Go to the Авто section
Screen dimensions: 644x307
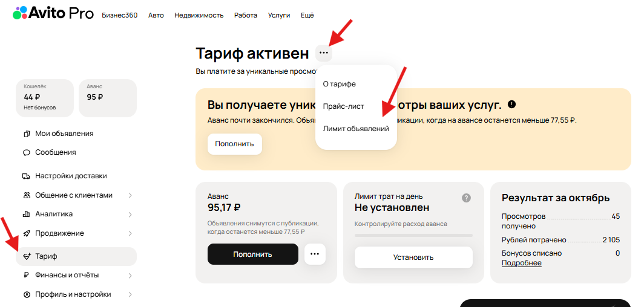pyautogui.click(x=156, y=15)
